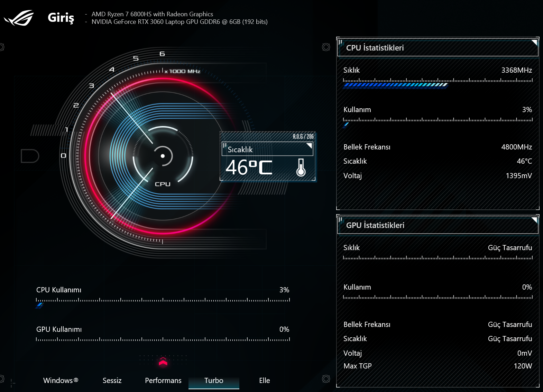Click the GPU Bellek Frekansı Güç Tasarrufu value
The width and height of the screenshot is (543, 392).
point(510,325)
